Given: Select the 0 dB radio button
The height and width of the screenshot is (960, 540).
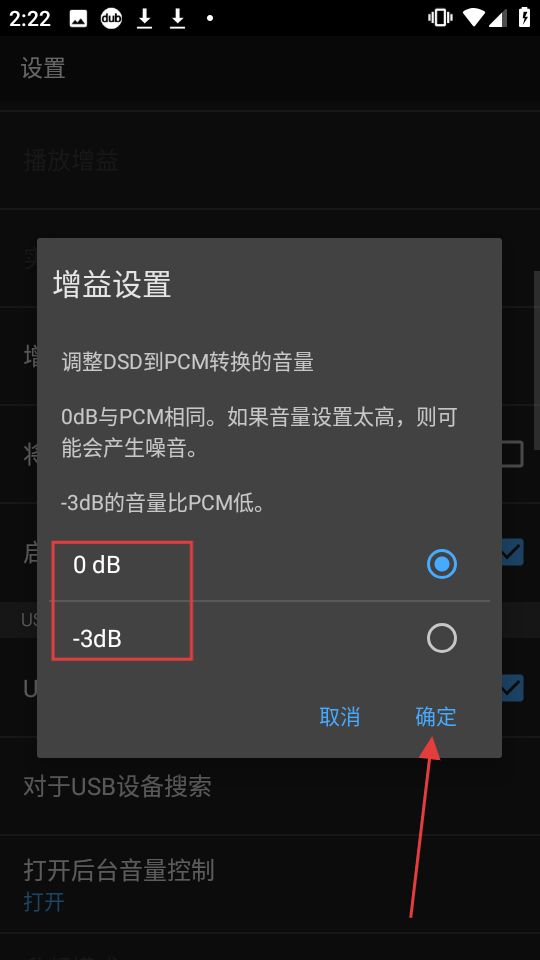Looking at the screenshot, I should [x=441, y=564].
